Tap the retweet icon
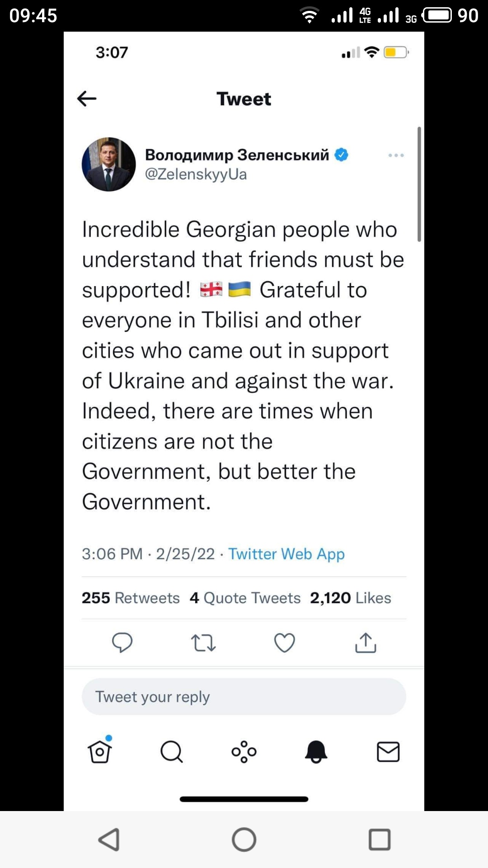The width and height of the screenshot is (488, 868). (203, 642)
